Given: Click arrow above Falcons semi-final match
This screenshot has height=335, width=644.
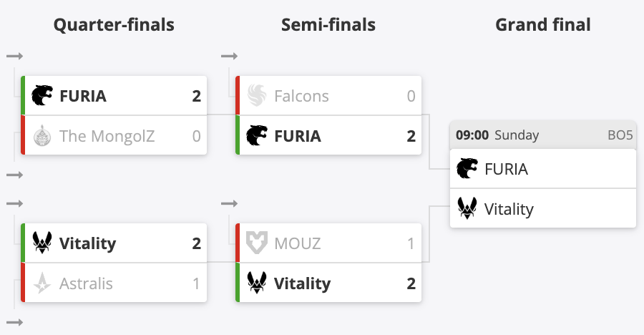Looking at the screenshot, I should point(229,56).
